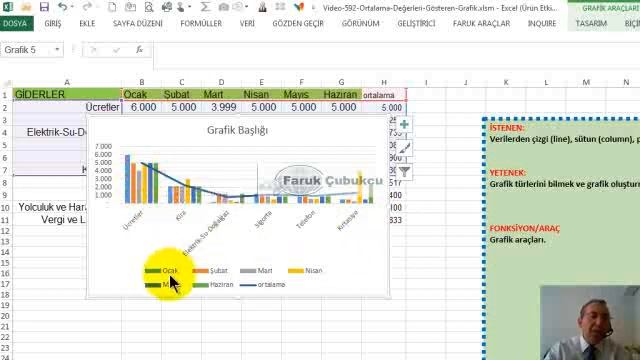Select cell A1 labeled GİDERLER

(67, 94)
